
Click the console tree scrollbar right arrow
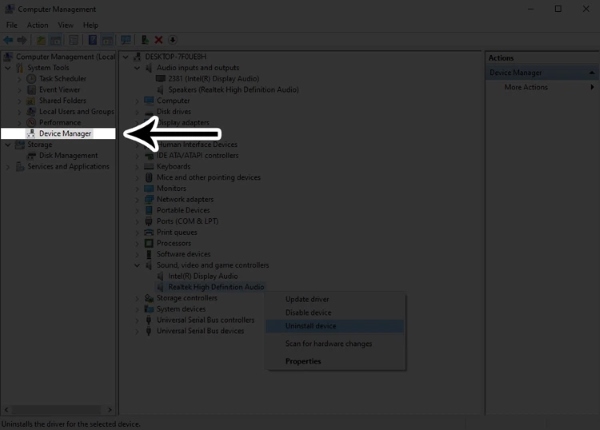109,410
